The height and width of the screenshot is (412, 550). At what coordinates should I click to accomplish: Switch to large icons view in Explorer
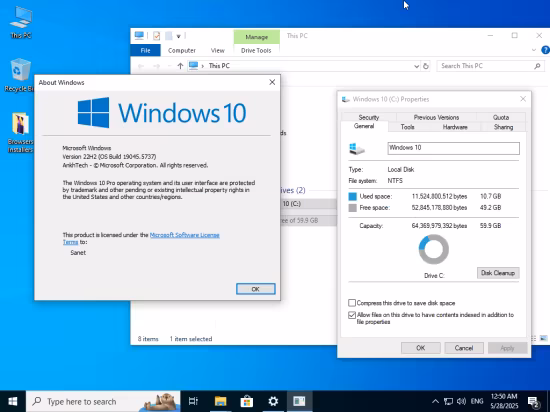[x=543, y=338]
